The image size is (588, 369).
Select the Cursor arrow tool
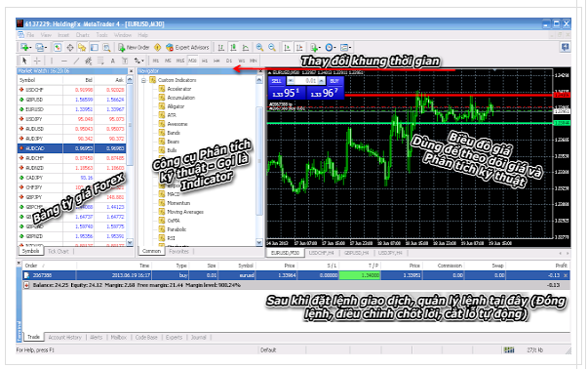pyautogui.click(x=24, y=61)
